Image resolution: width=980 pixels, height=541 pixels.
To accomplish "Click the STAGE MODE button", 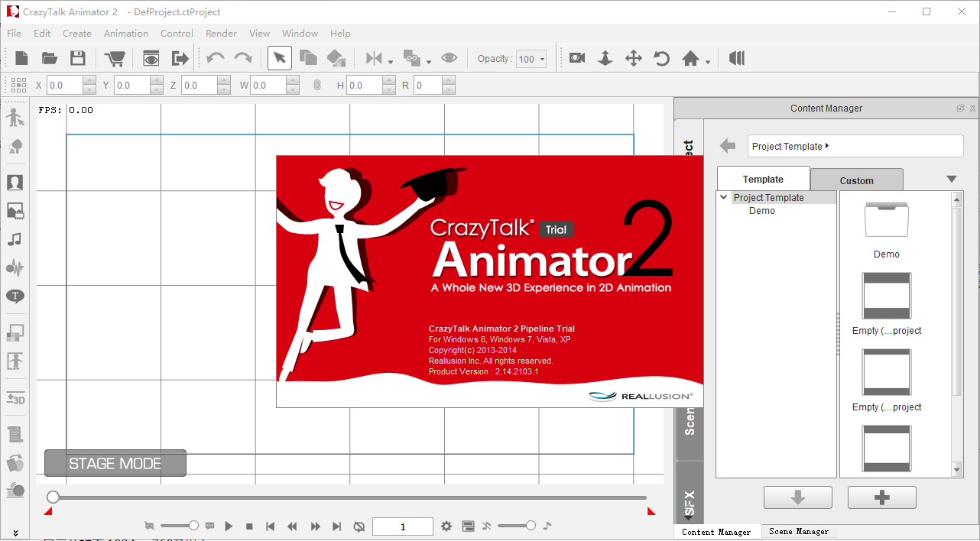I will pos(115,463).
